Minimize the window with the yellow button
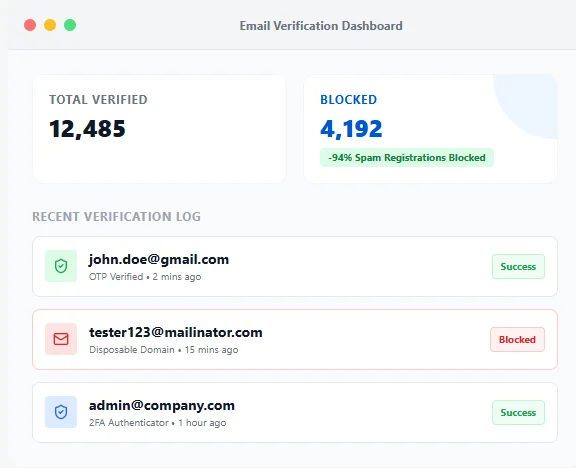Screen dimensions: 576x468 click(50, 25)
